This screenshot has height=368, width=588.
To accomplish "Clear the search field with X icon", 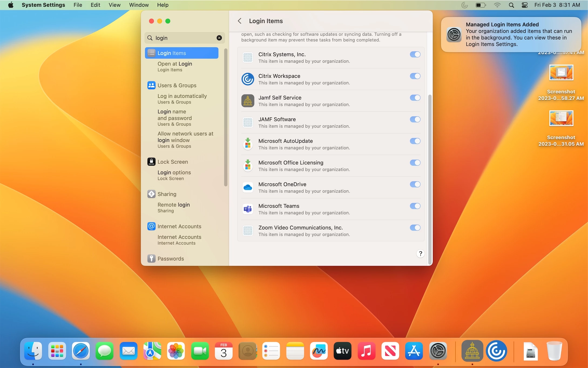I will 219,38.
